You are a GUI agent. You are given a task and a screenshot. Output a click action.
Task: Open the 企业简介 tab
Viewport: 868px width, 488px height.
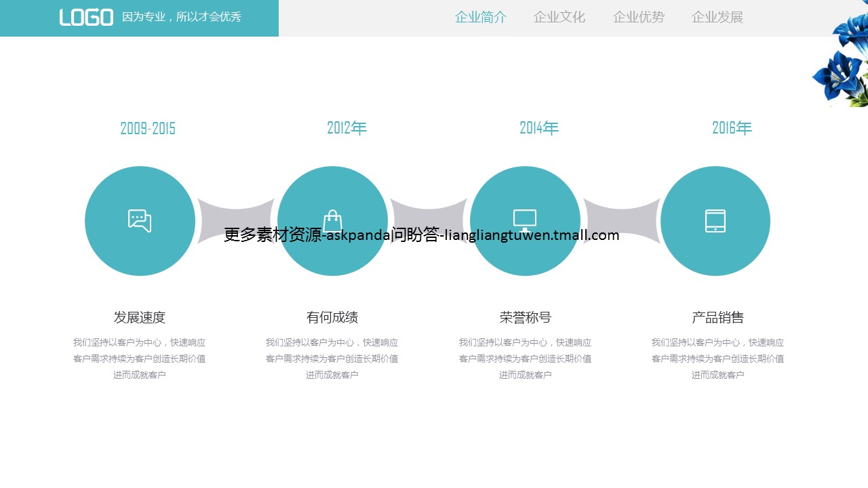point(481,18)
